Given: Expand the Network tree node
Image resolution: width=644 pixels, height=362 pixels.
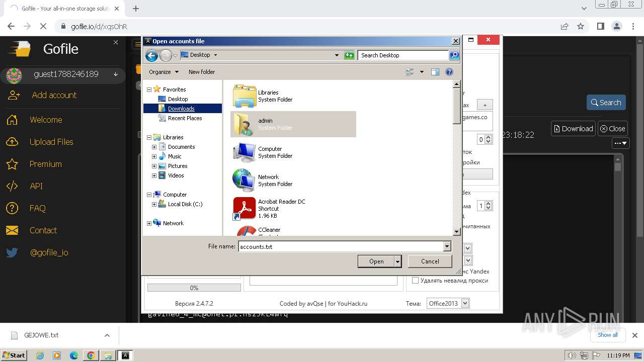Looking at the screenshot, I should pos(149,223).
